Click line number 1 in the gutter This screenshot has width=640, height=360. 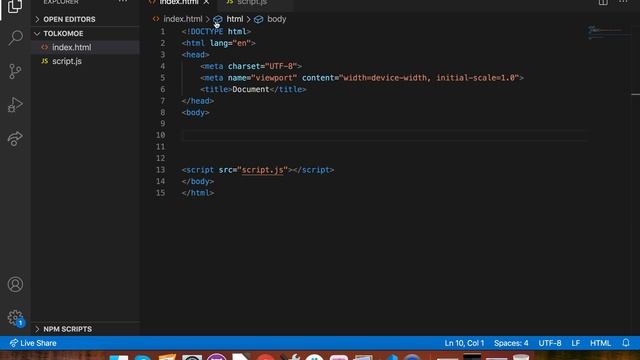click(x=162, y=31)
